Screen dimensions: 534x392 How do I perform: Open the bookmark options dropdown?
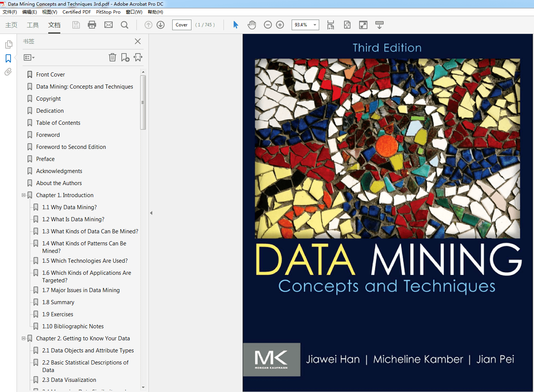coord(29,57)
